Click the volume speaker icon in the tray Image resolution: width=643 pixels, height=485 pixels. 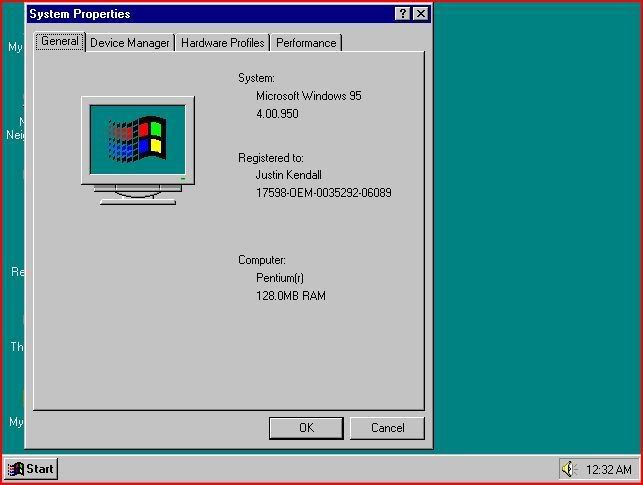tap(569, 469)
